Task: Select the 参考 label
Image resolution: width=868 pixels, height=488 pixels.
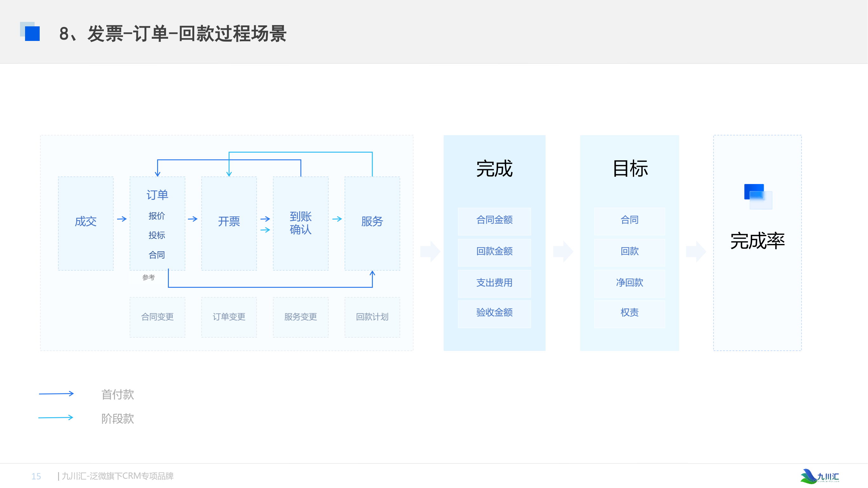Action: [x=149, y=277]
